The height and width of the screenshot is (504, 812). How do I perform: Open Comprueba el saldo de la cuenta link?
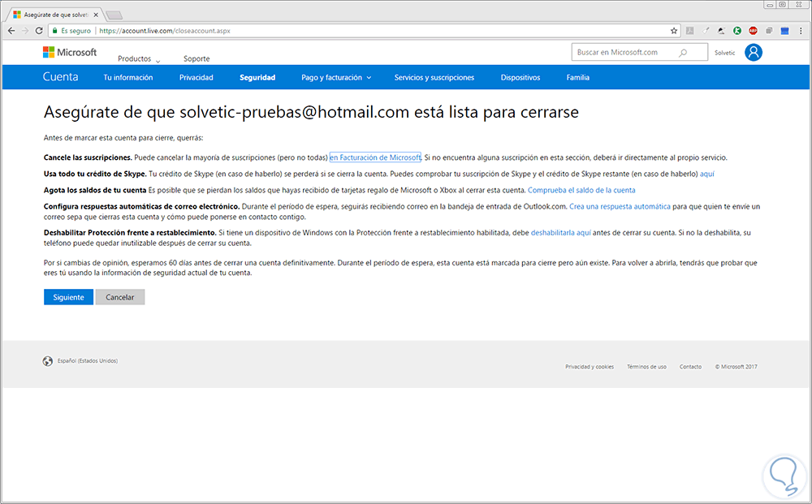(581, 191)
